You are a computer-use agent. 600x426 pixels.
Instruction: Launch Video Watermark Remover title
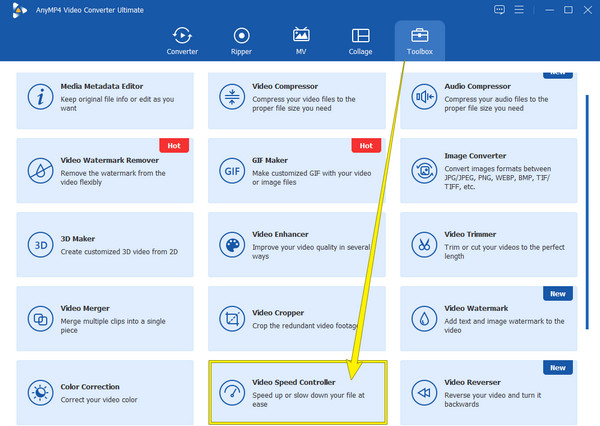(x=109, y=160)
